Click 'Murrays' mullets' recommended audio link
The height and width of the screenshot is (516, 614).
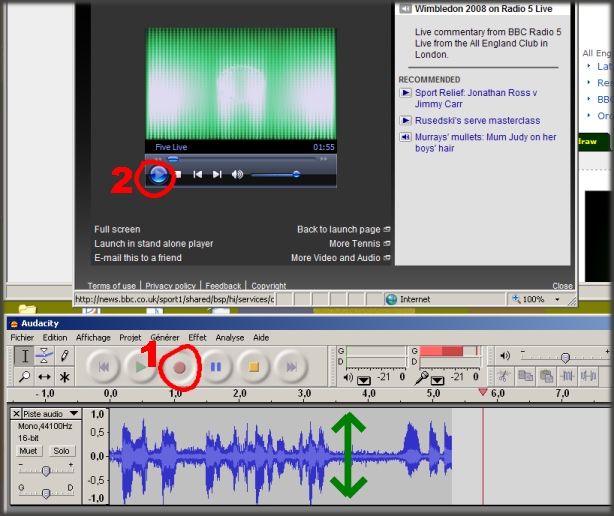click(x=486, y=143)
